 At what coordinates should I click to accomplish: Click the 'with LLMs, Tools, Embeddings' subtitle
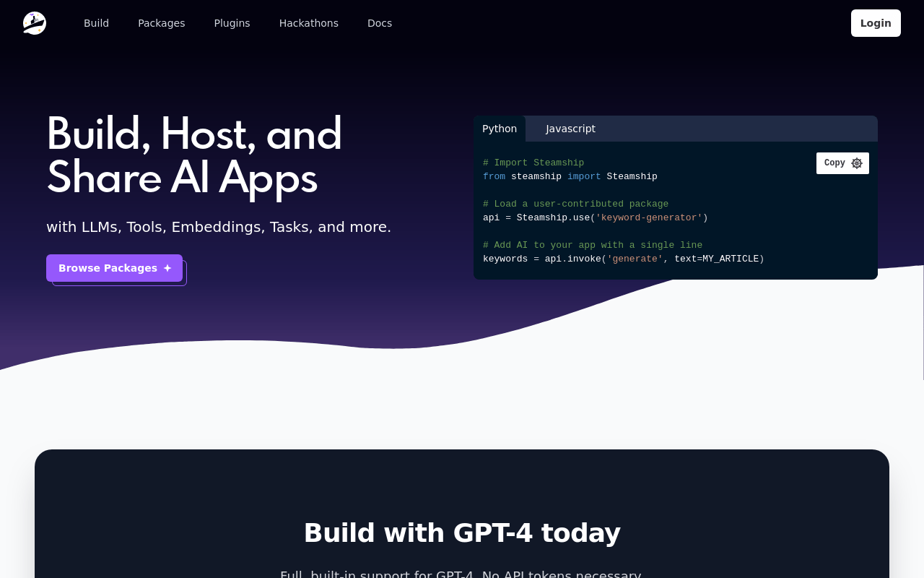pos(219,227)
